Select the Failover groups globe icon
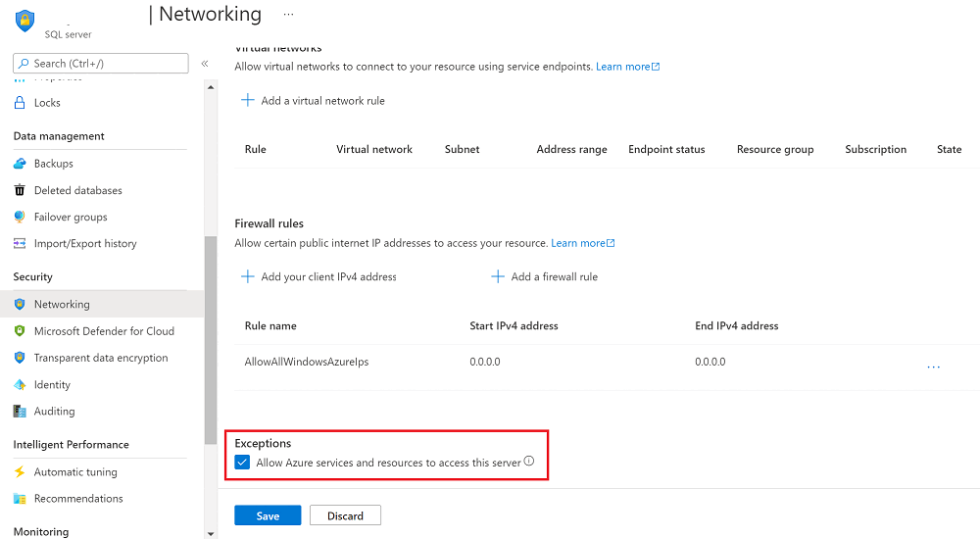The image size is (980, 539). [20, 217]
